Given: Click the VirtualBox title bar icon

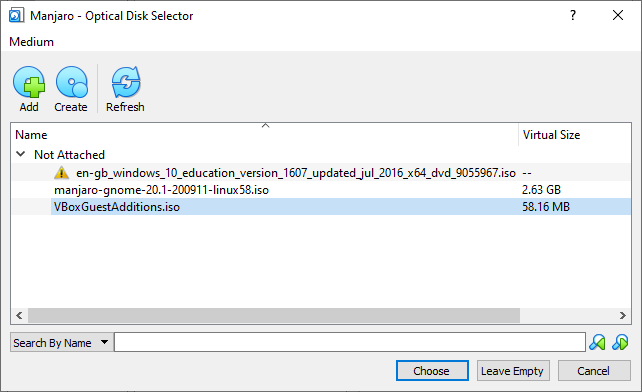Looking at the screenshot, I should (x=16, y=16).
